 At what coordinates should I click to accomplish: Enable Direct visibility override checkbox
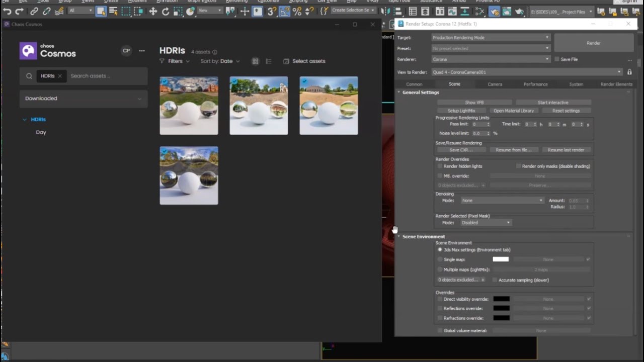click(440, 299)
